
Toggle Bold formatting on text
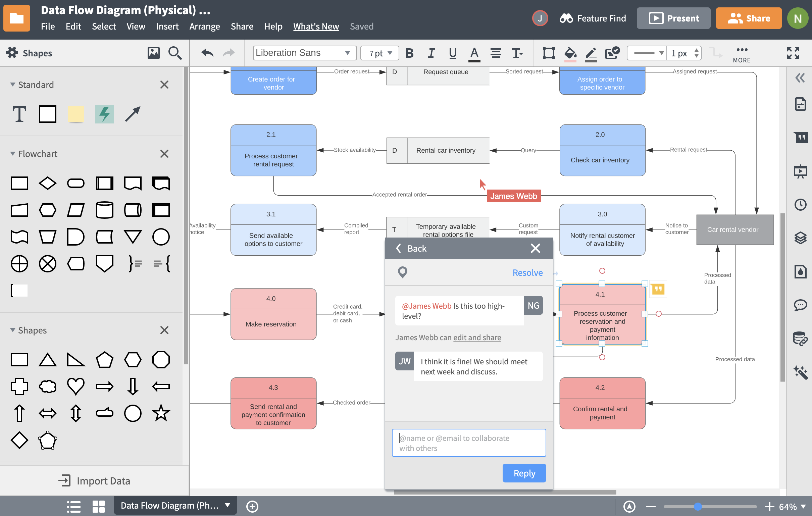click(411, 53)
